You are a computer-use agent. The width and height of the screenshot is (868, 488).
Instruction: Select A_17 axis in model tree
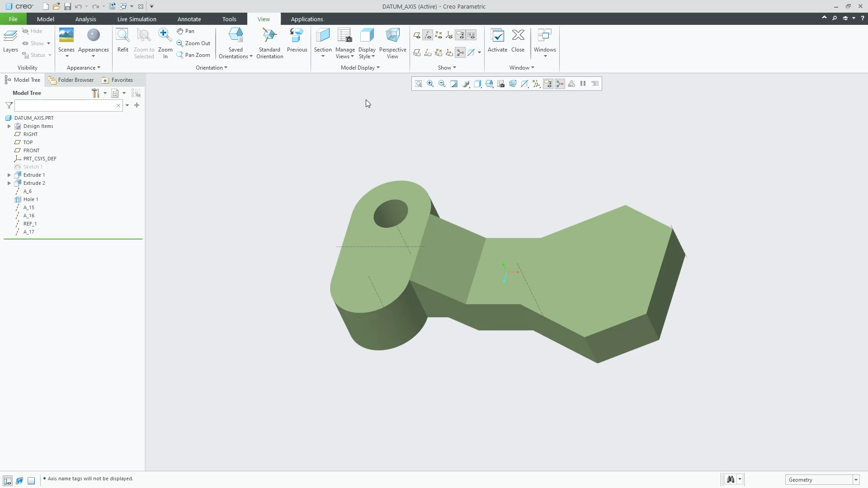(28, 232)
